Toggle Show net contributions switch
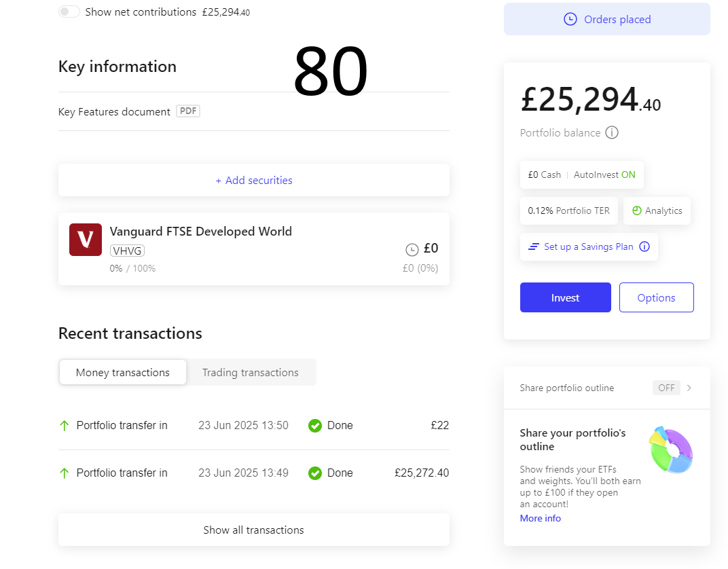 point(69,12)
